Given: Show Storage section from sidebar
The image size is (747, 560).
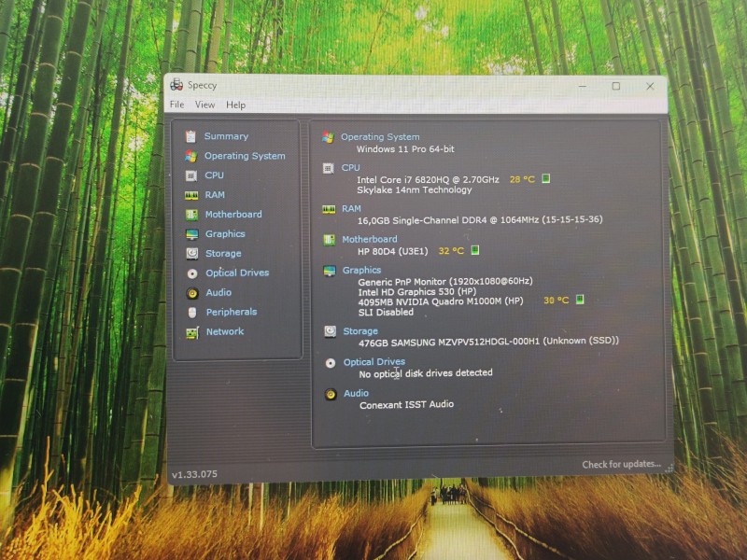Looking at the screenshot, I should (x=223, y=253).
